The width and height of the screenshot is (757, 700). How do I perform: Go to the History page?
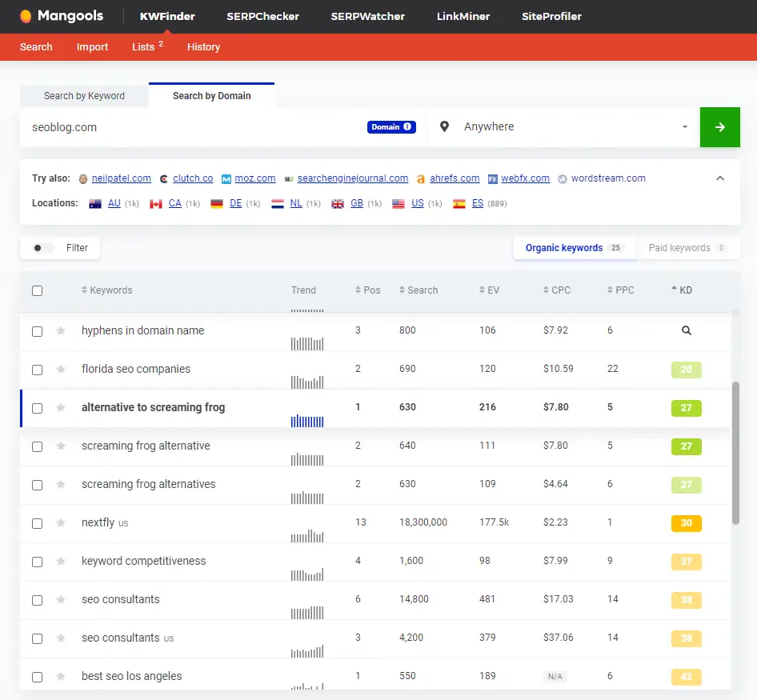tap(204, 47)
